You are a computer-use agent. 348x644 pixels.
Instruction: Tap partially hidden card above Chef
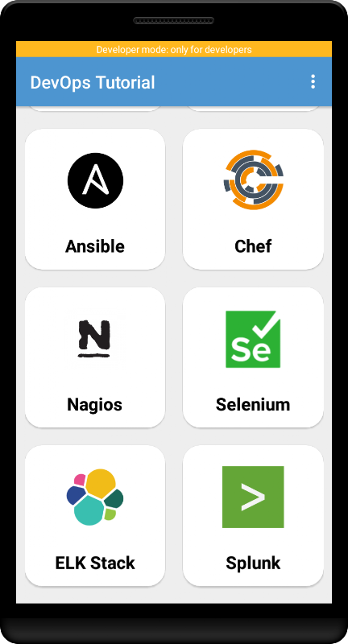[x=253, y=109]
